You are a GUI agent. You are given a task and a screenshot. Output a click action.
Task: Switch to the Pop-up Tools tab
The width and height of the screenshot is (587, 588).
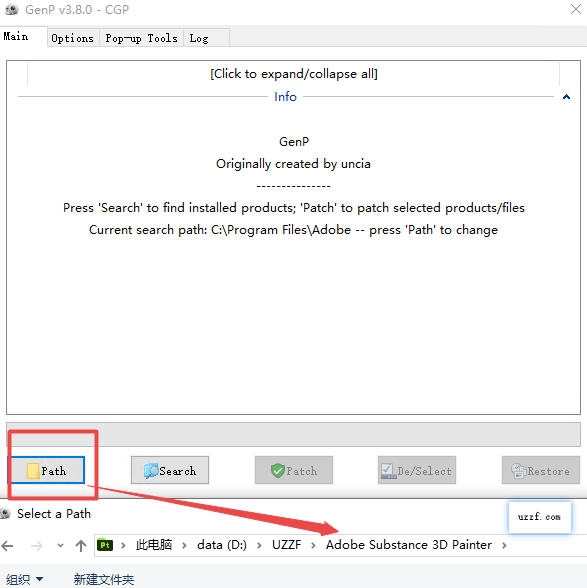[x=141, y=38]
